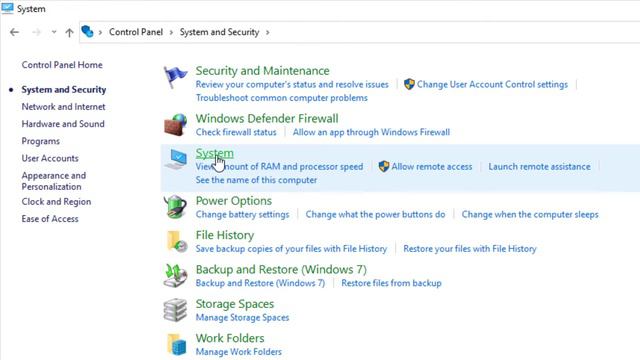
Task: Click the Control Panel icon in address bar
Action: 87,31
